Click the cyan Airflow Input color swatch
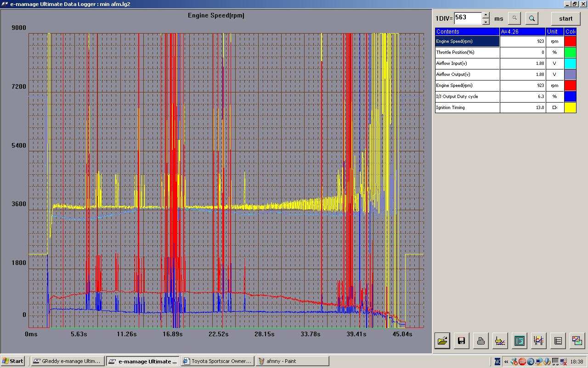Screen dimensions: 588x368 (x=570, y=63)
